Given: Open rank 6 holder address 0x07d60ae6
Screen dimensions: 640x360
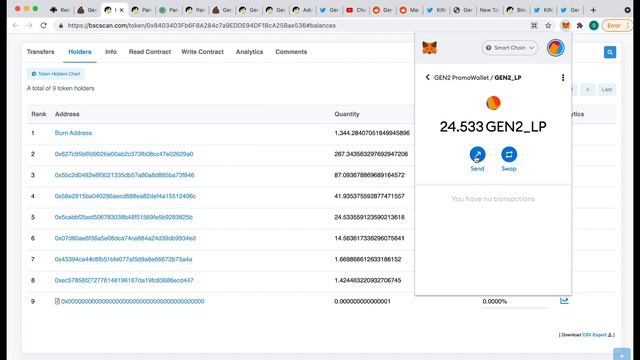Looking at the screenshot, I should [125, 238].
